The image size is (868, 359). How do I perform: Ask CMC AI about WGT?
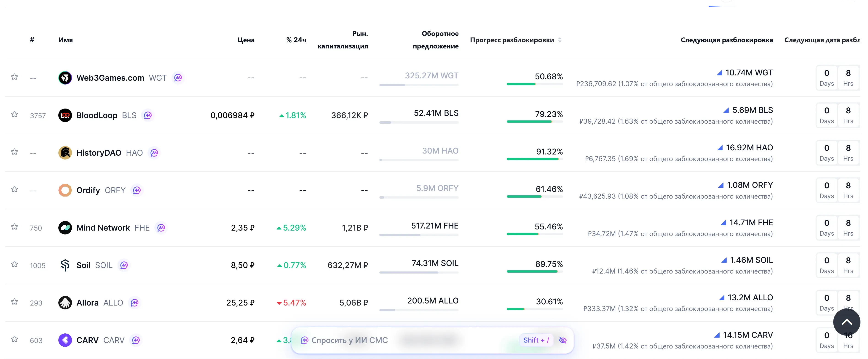tap(178, 78)
